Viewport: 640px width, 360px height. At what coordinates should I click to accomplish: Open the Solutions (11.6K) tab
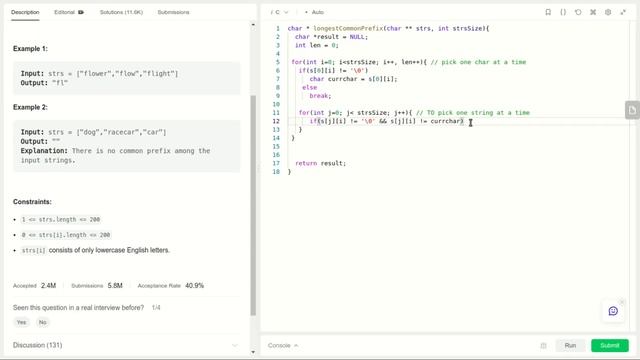point(121,12)
